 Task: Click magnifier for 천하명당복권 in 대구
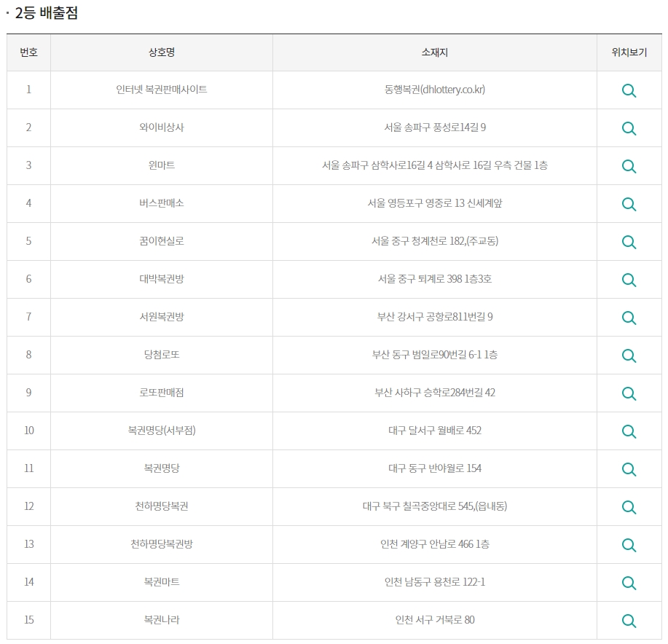[629, 507]
